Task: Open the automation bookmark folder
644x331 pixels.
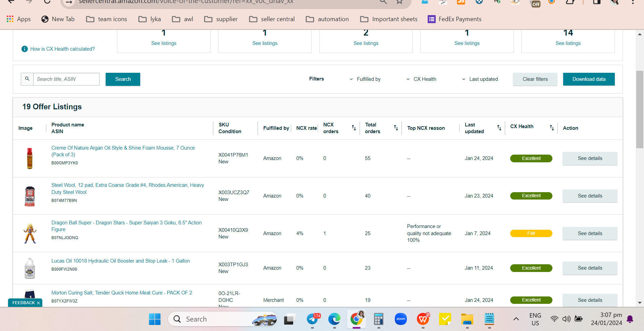Action: pyautogui.click(x=327, y=19)
